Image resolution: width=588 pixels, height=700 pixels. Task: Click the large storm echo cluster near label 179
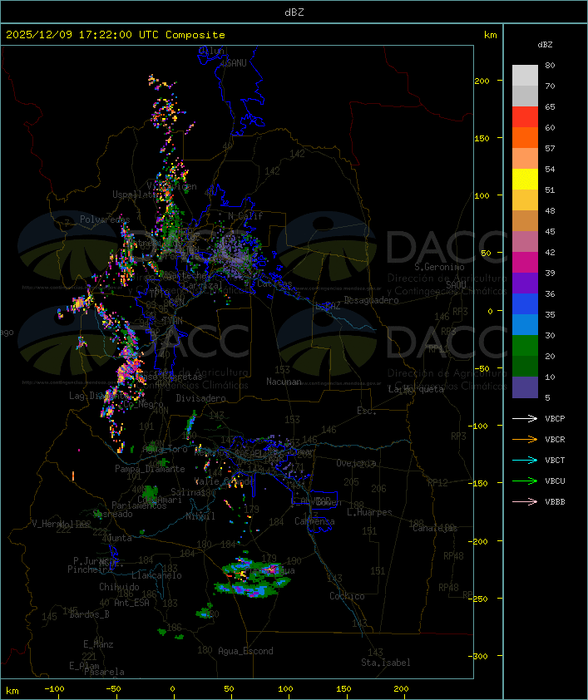click(253, 578)
